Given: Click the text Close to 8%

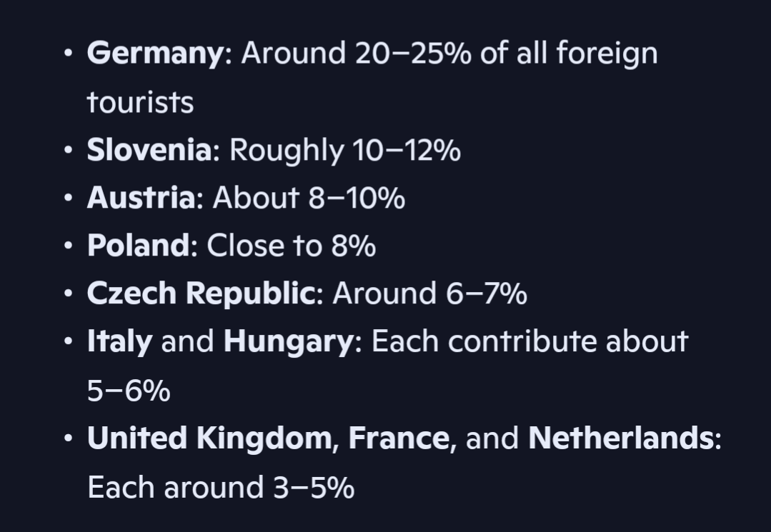Looking at the screenshot, I should pos(292,245).
